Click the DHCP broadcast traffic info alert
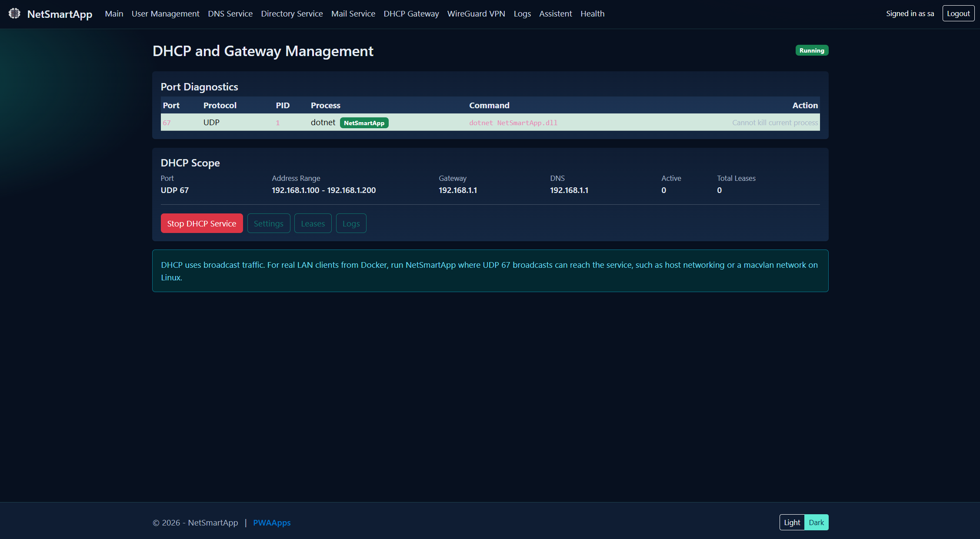 (490, 271)
